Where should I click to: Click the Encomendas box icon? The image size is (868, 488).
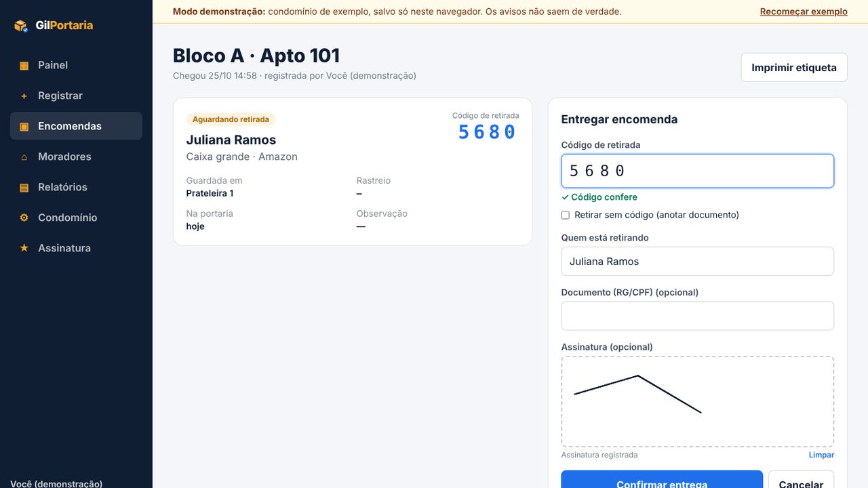coord(24,127)
